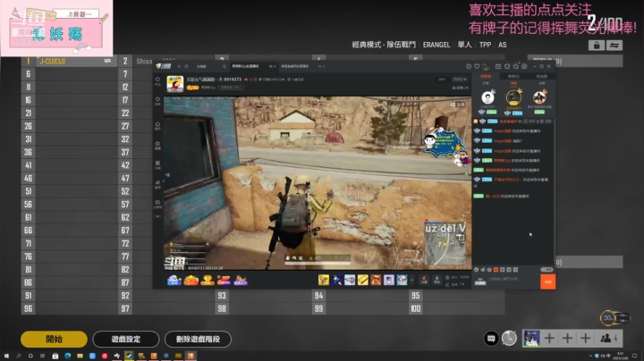Open the Douyu shirt skin icon
Image resolution: width=644 pixels, height=361 pixels.
[x=507, y=66]
